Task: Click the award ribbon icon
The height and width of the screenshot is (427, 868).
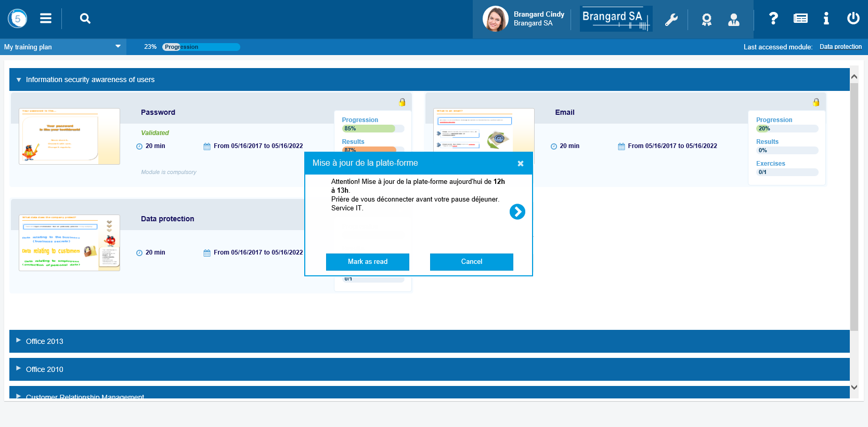Action: (706, 20)
